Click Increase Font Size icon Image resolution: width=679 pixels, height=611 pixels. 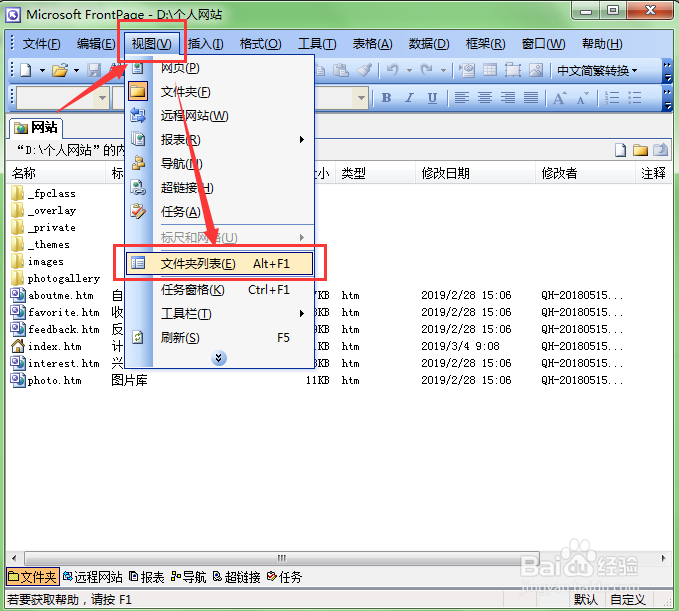559,98
